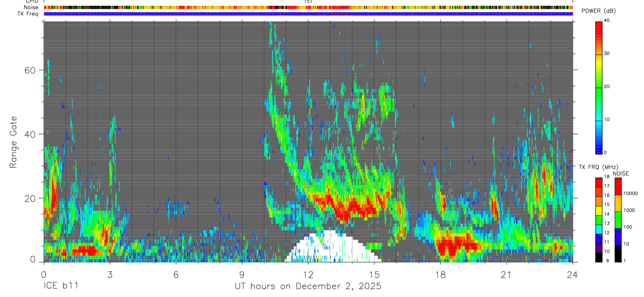This screenshot has height=297, width=644.
Task: Pick the orange swatch in NOISE legend
Action: pos(618,203)
